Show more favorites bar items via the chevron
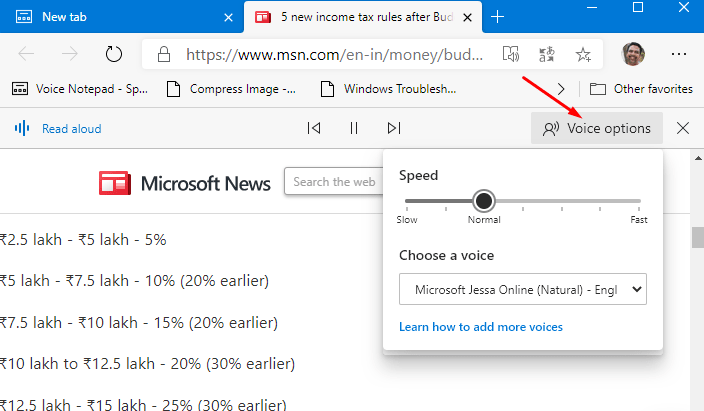 click(x=560, y=89)
